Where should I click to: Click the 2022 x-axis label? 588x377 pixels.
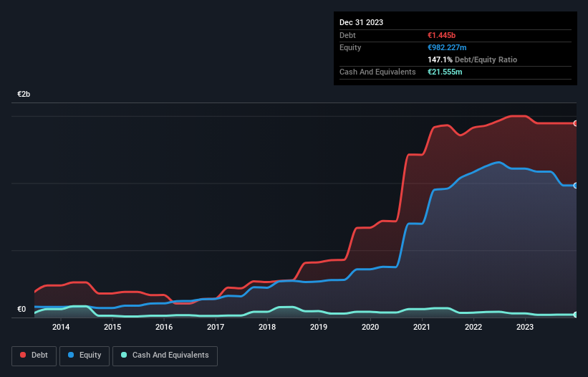tap(473, 327)
